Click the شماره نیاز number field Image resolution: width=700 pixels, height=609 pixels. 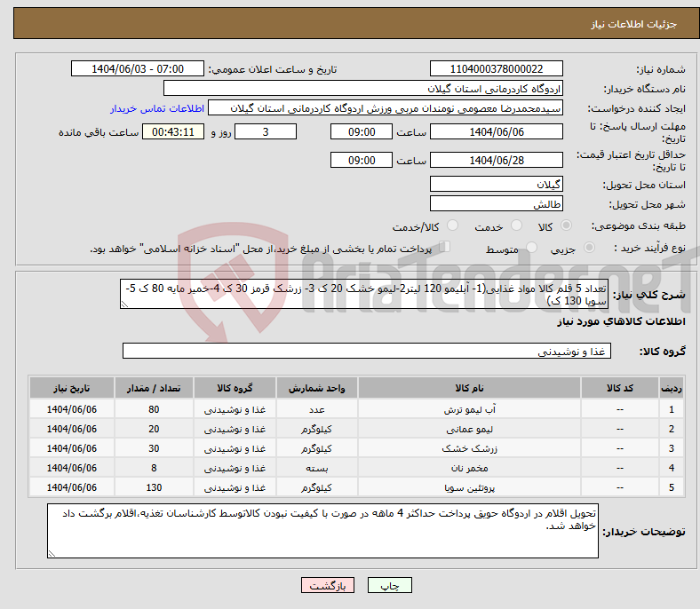point(496,69)
